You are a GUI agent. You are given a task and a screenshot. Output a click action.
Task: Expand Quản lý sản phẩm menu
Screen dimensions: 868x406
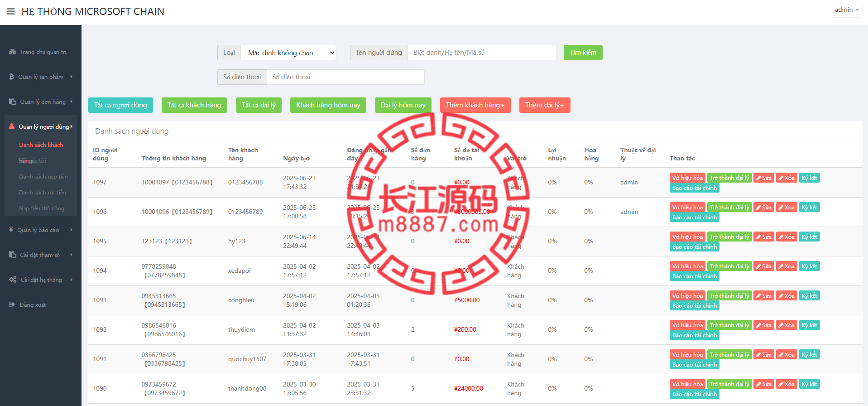(x=41, y=77)
